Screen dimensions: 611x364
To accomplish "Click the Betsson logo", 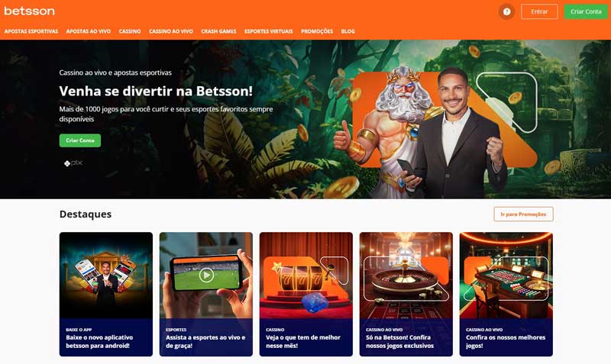I will pyautogui.click(x=29, y=11).
